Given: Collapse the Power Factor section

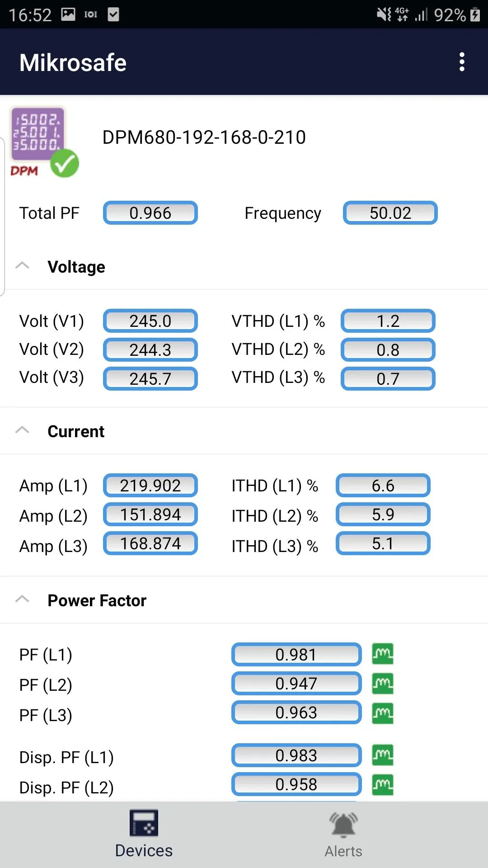Looking at the screenshot, I should click(22, 599).
